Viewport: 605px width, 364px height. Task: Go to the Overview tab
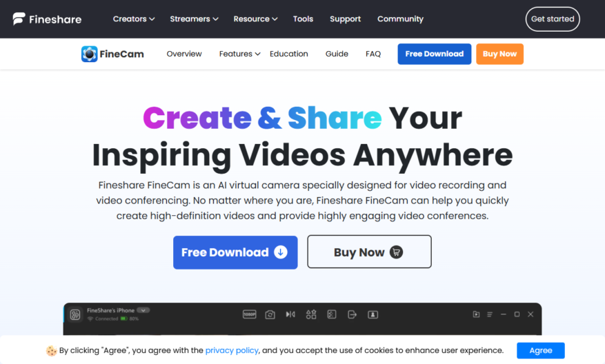coord(184,54)
